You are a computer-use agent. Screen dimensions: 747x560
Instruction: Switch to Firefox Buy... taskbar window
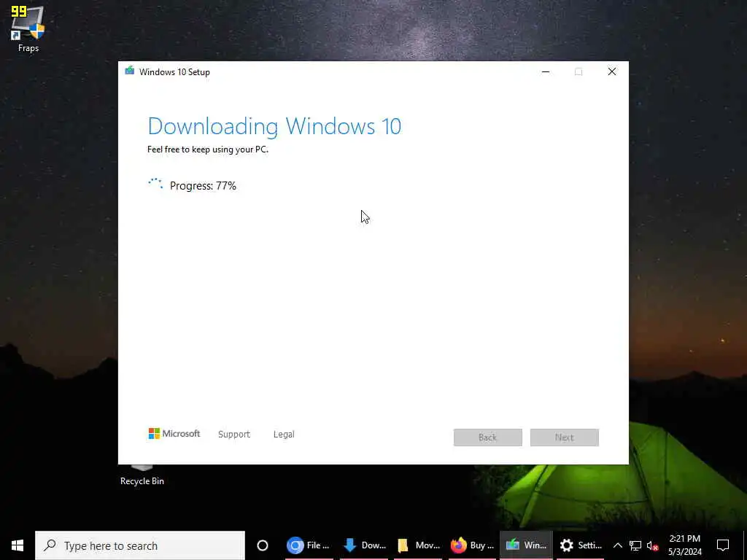click(473, 545)
